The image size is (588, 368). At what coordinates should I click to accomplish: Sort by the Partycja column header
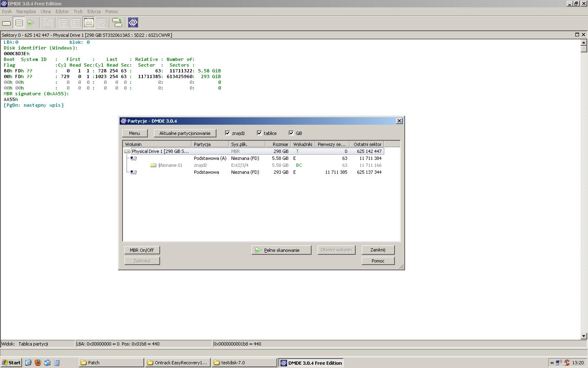pyautogui.click(x=210, y=144)
